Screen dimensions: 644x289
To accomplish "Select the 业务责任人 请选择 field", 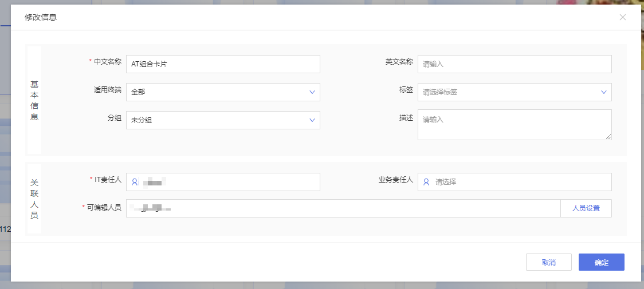I will coord(515,182).
